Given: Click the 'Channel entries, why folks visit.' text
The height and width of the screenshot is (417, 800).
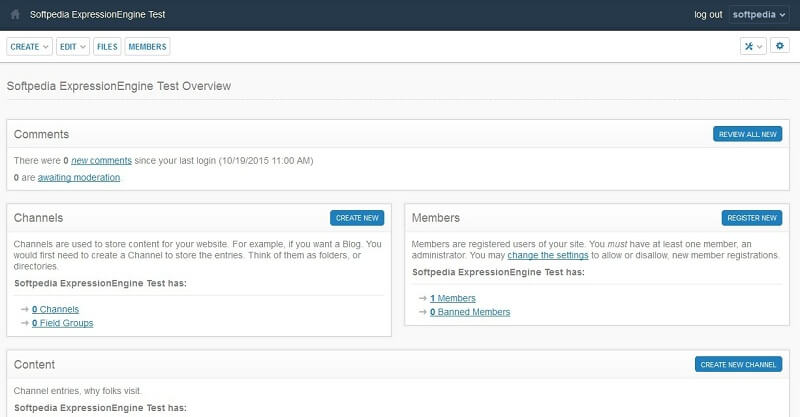Looking at the screenshot, I should (78, 391).
